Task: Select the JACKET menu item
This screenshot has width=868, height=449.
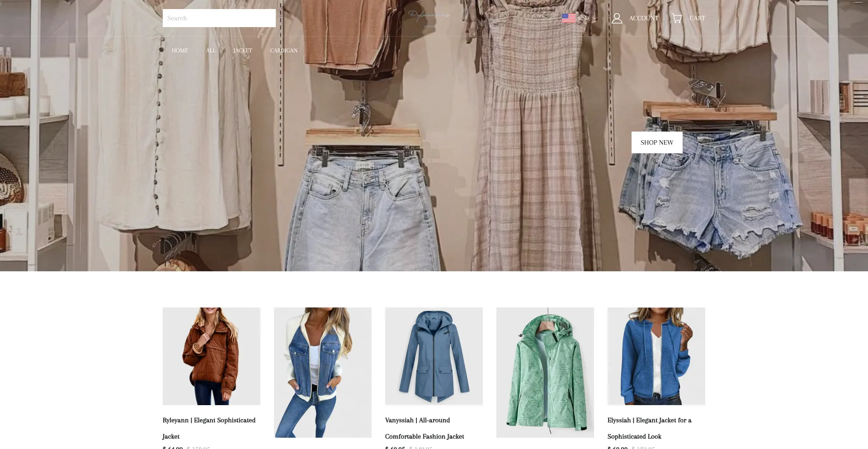Action: point(243,51)
